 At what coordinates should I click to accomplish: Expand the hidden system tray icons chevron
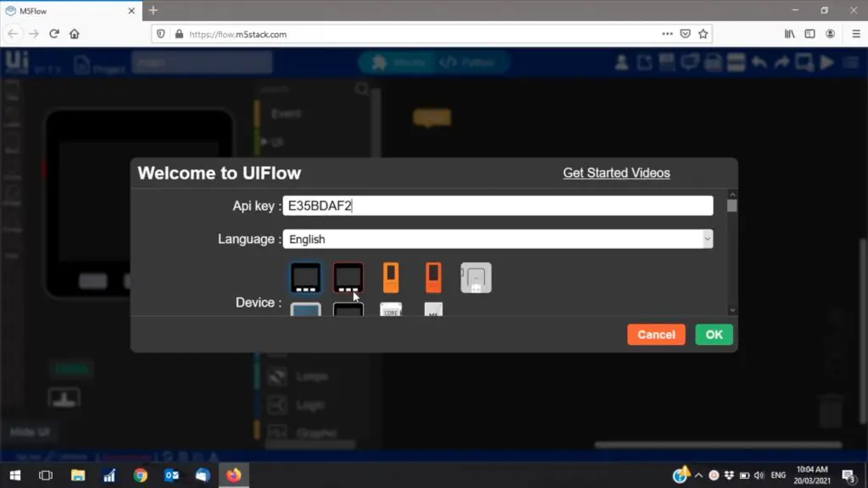(x=698, y=475)
